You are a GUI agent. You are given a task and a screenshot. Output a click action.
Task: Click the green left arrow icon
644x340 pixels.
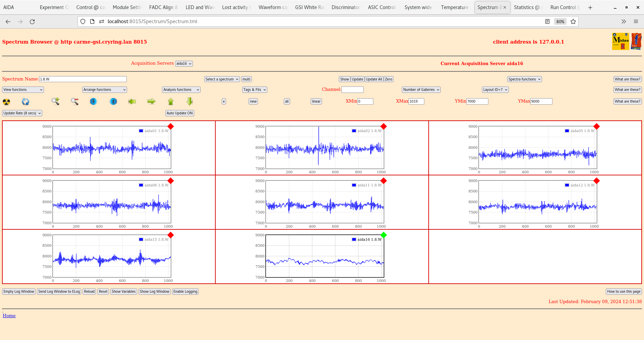(132, 101)
